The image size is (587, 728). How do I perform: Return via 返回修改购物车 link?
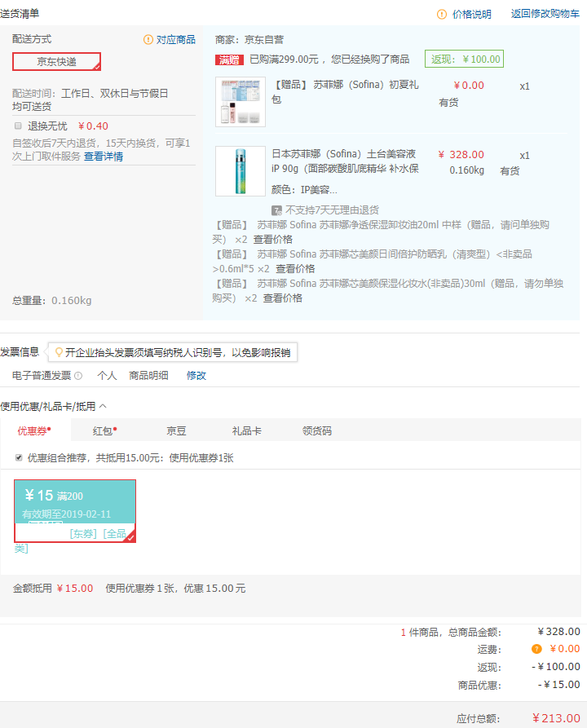pyautogui.click(x=545, y=14)
